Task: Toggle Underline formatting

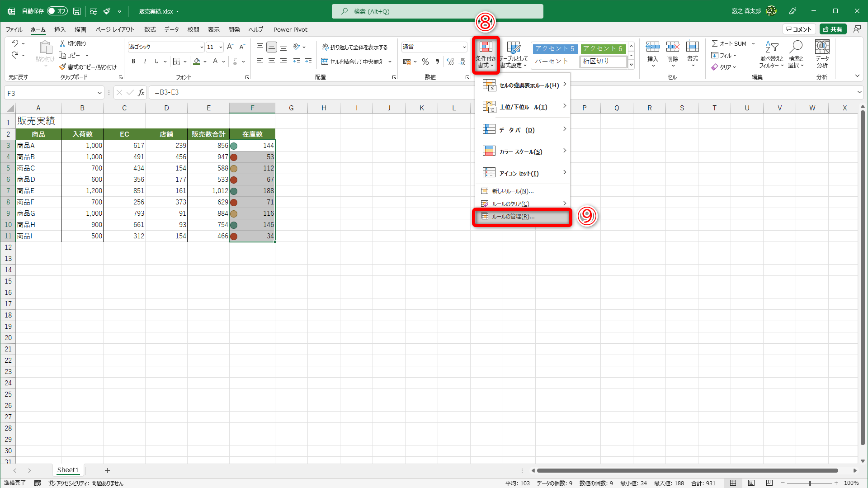Action: [156, 62]
